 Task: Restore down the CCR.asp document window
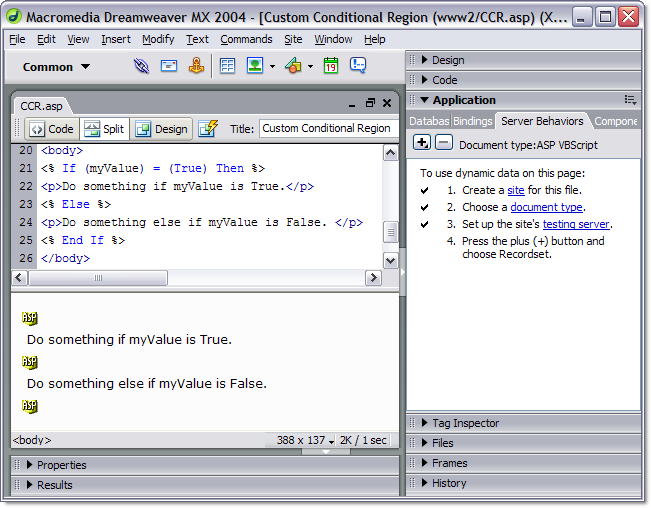pos(370,103)
